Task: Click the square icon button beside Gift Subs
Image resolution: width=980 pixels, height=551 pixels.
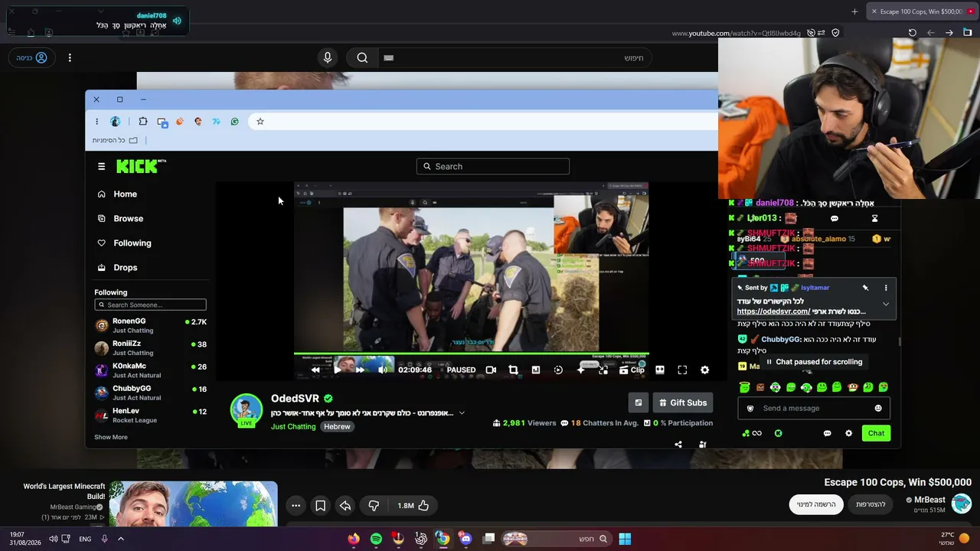Action: [x=639, y=403]
